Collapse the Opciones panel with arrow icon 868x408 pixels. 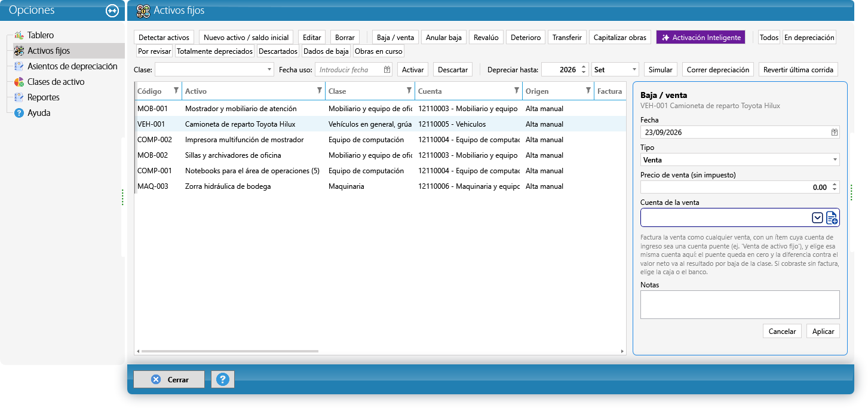(112, 11)
